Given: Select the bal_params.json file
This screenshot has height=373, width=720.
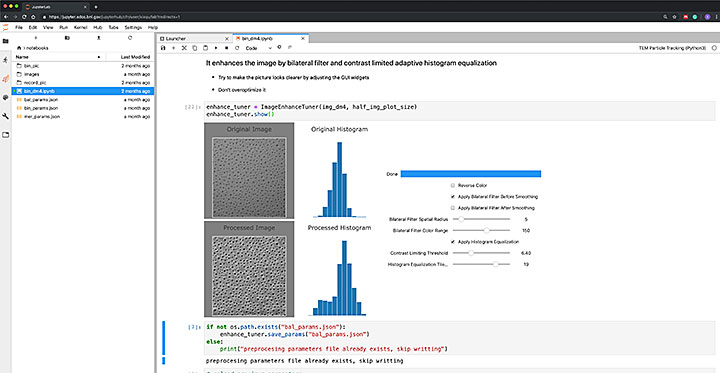Looking at the screenshot, I should pos(83,100).
